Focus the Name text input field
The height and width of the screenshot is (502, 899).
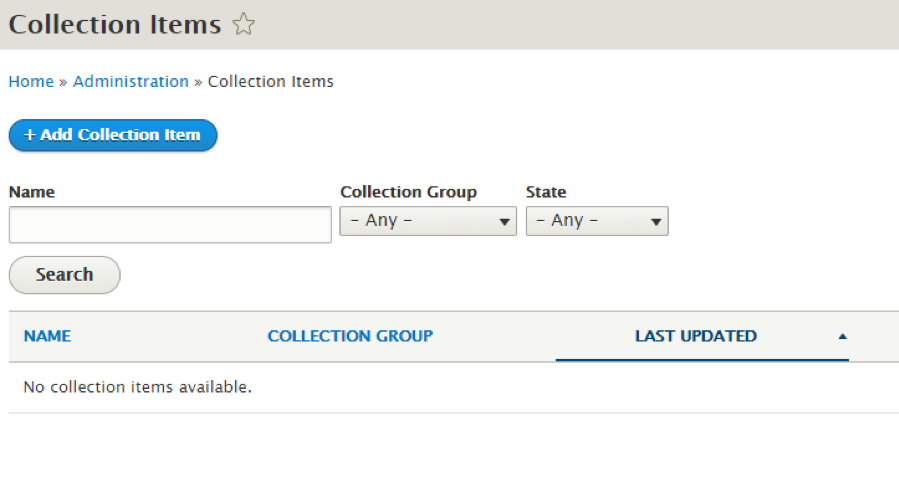[x=170, y=225]
